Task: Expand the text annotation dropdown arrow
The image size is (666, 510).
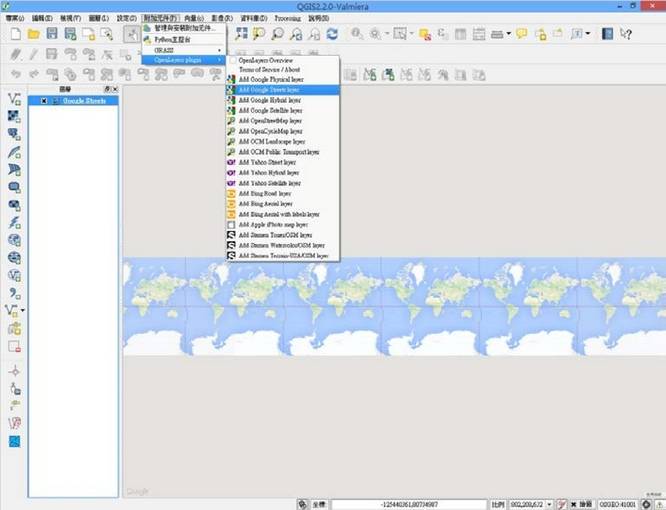Action: click(x=588, y=34)
